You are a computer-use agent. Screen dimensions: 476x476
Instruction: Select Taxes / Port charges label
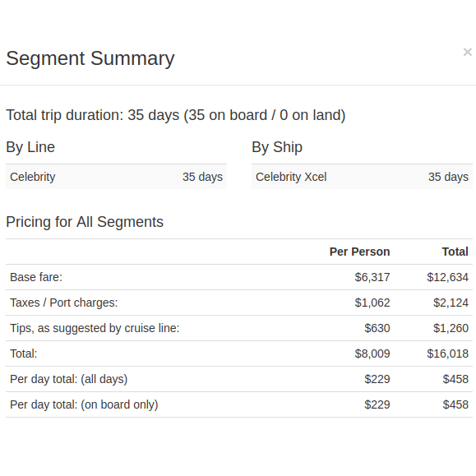pos(64,303)
